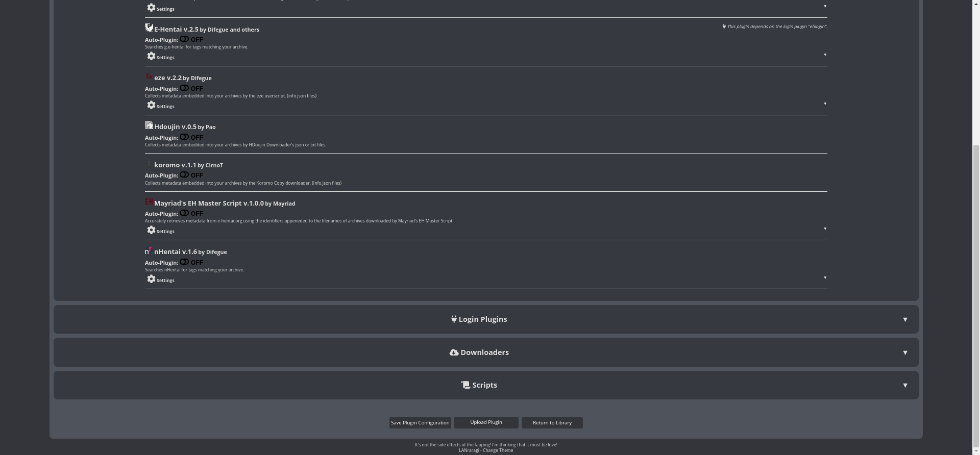Click Settings label under eze
This screenshot has height=455, width=980.
(x=165, y=107)
